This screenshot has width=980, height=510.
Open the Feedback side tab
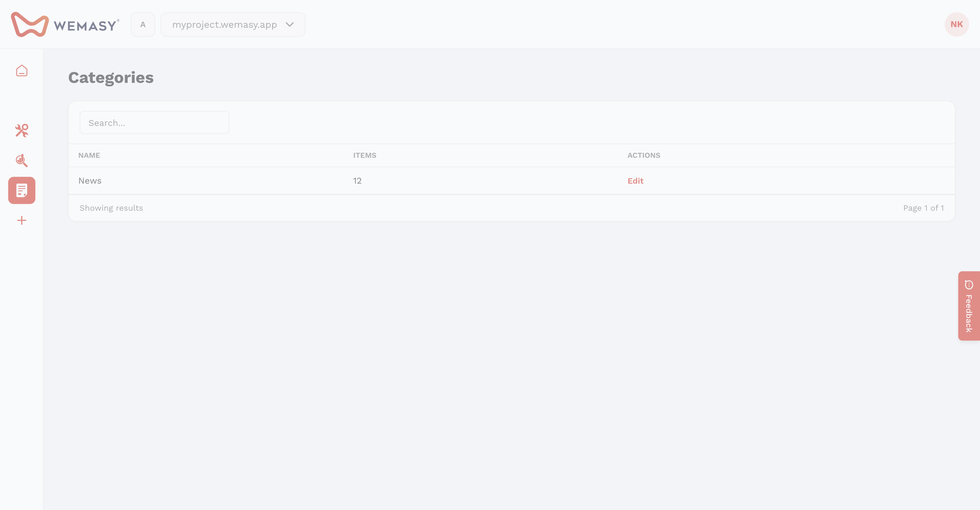[x=969, y=306]
